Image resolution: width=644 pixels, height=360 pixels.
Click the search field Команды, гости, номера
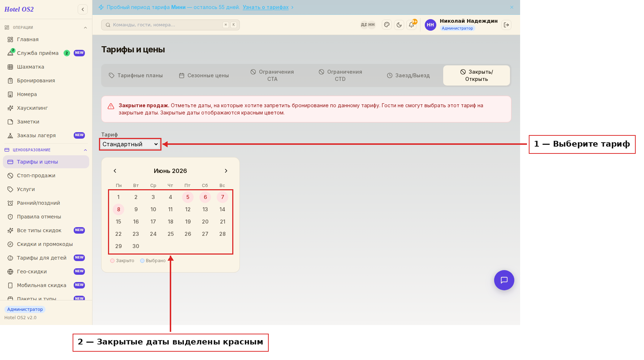point(170,25)
